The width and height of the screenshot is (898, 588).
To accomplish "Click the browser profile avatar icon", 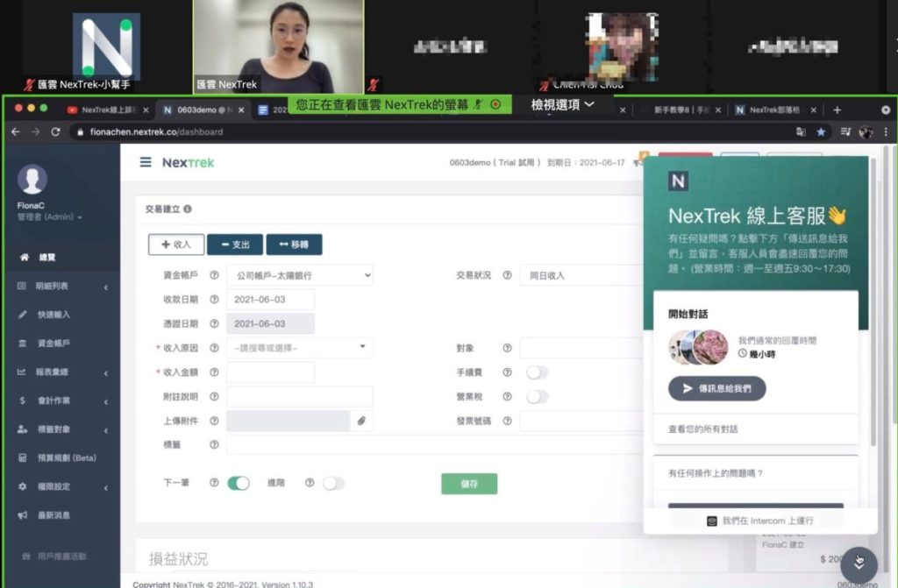I will coord(866,131).
